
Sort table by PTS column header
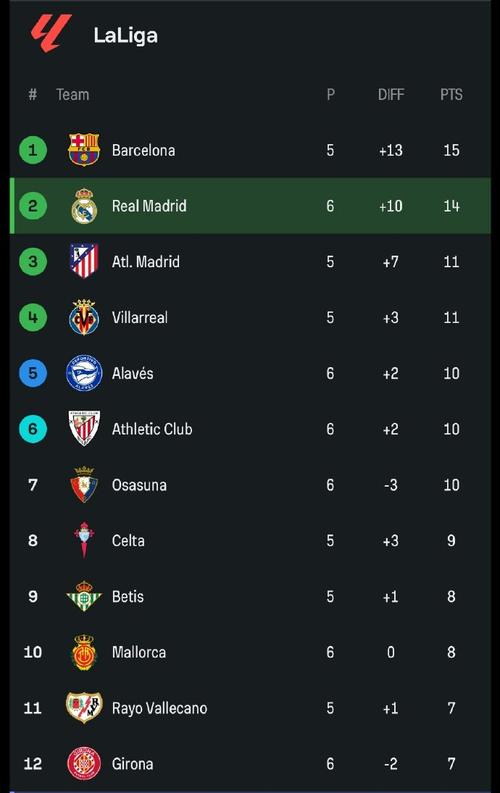(451, 95)
